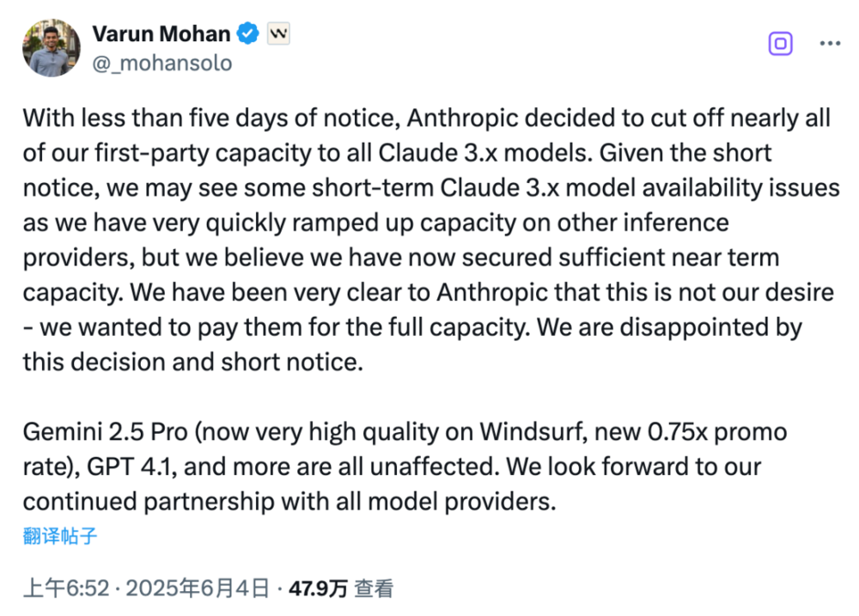This screenshot has width=859, height=616.
Task: Open the @_mohansolo handle link
Action: [161, 64]
